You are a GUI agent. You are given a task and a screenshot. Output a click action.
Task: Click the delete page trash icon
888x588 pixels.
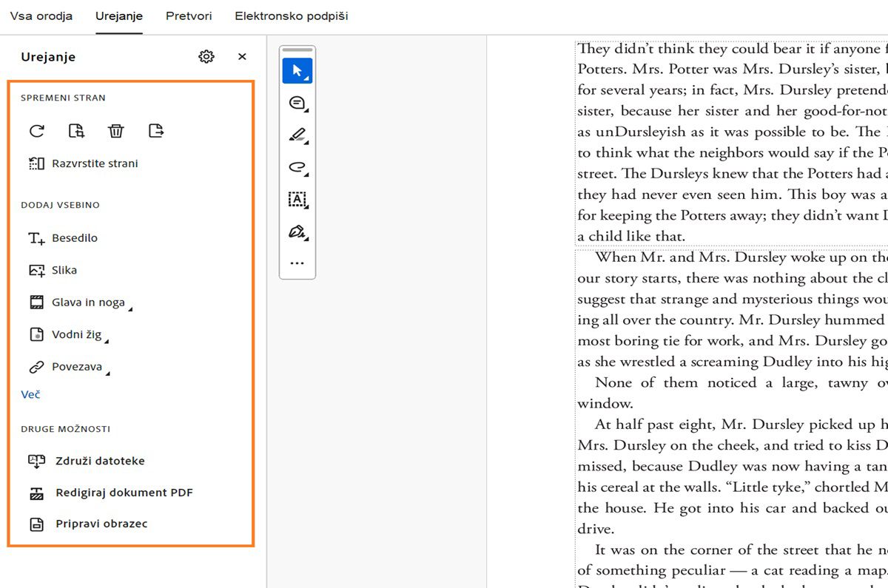point(116,131)
